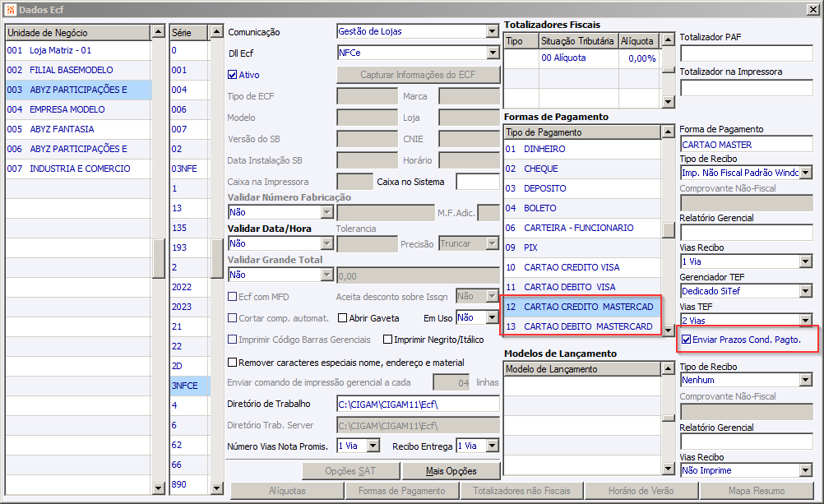Select payment type 02 CHEQUE
Viewport: 824px width, 504px height.
click(x=581, y=169)
